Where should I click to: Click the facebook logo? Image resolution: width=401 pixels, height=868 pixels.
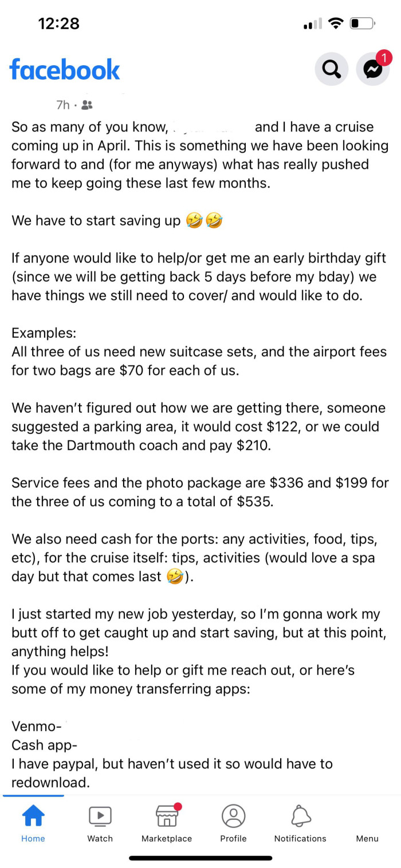[x=64, y=69]
